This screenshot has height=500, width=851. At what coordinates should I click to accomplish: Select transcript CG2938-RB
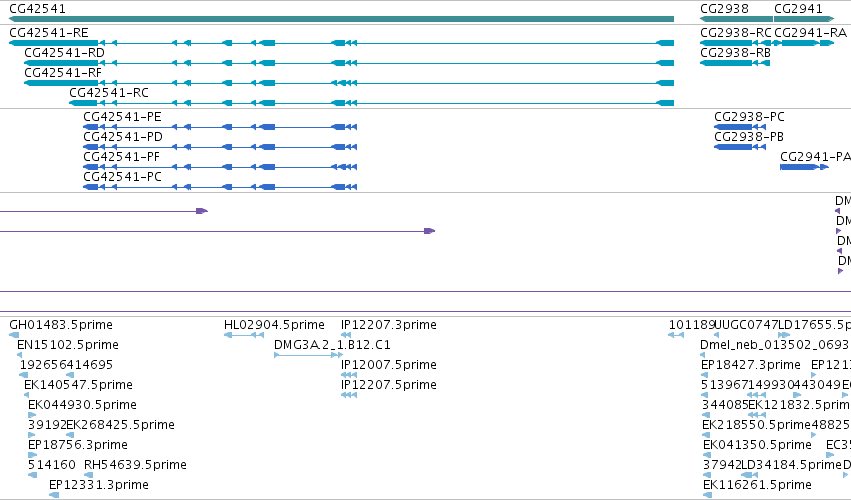(x=735, y=53)
